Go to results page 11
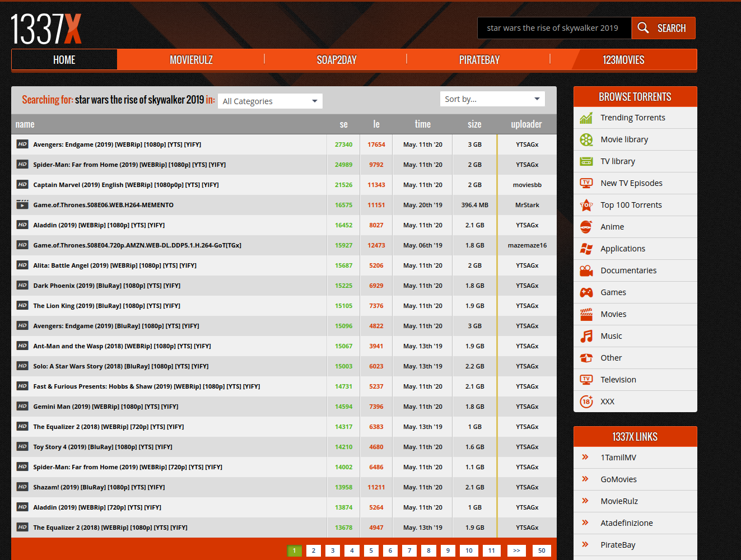The image size is (741, 560). click(491, 550)
